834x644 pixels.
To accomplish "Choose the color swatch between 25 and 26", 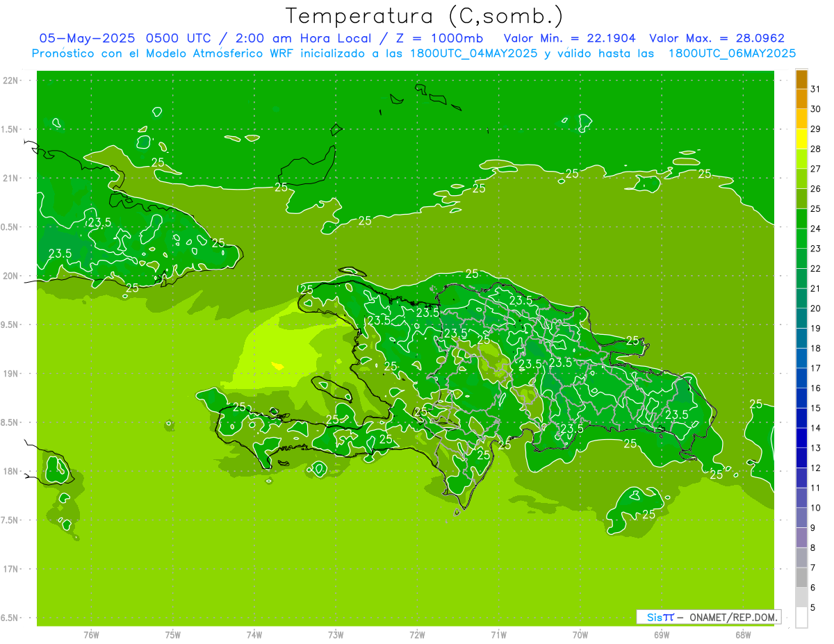I will point(801,199).
